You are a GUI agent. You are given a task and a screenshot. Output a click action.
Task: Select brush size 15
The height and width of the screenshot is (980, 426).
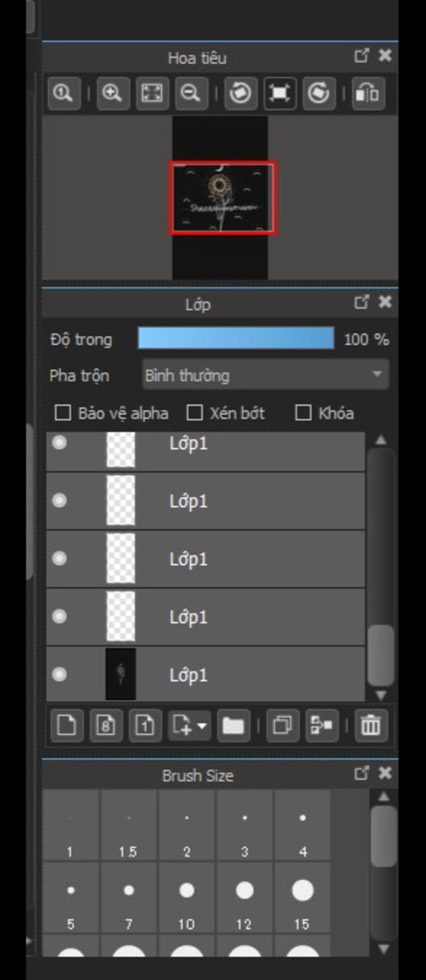click(x=302, y=898)
